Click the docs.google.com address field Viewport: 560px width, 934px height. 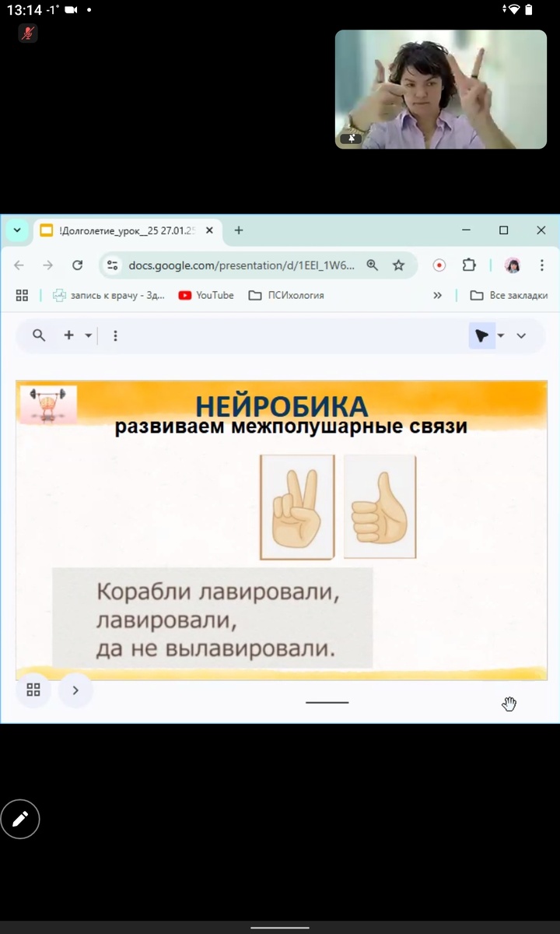242,265
